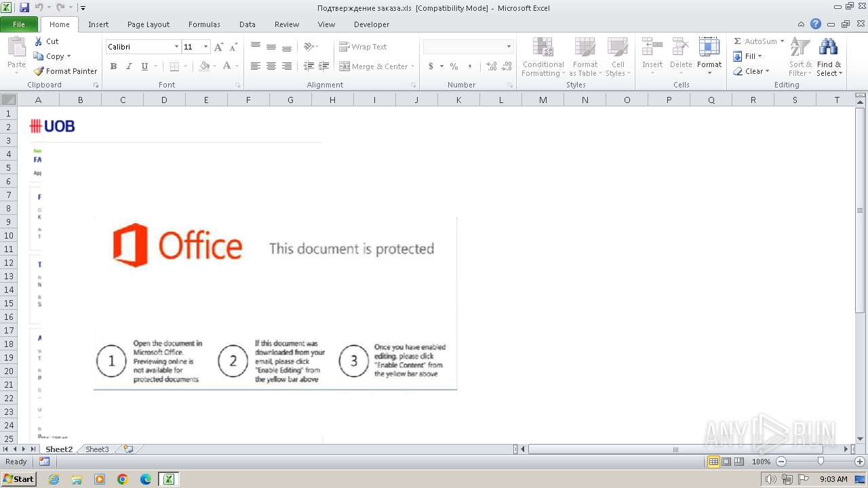Switch to the Page Layout tab
Viewport: 868px width, 488px height.
coord(149,24)
